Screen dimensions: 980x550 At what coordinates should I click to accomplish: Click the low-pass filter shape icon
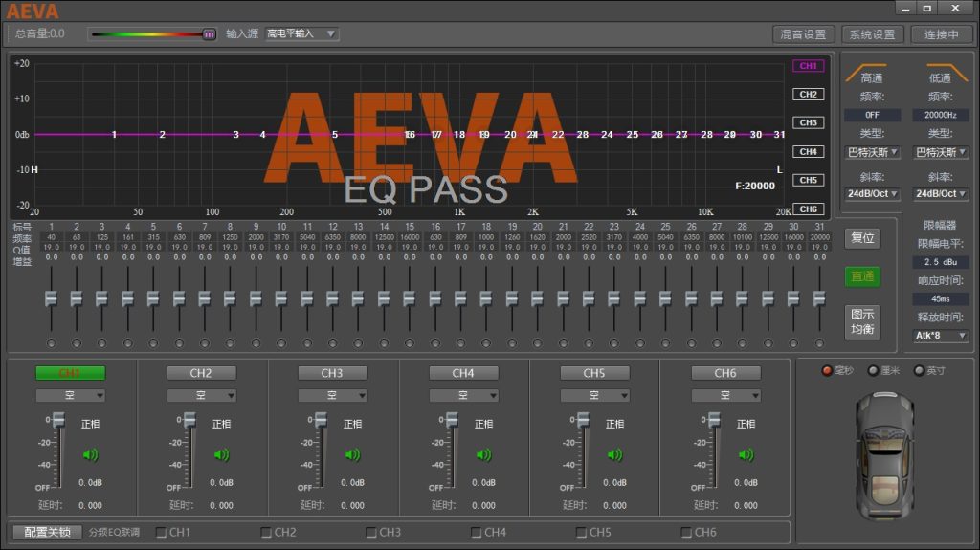[947, 71]
